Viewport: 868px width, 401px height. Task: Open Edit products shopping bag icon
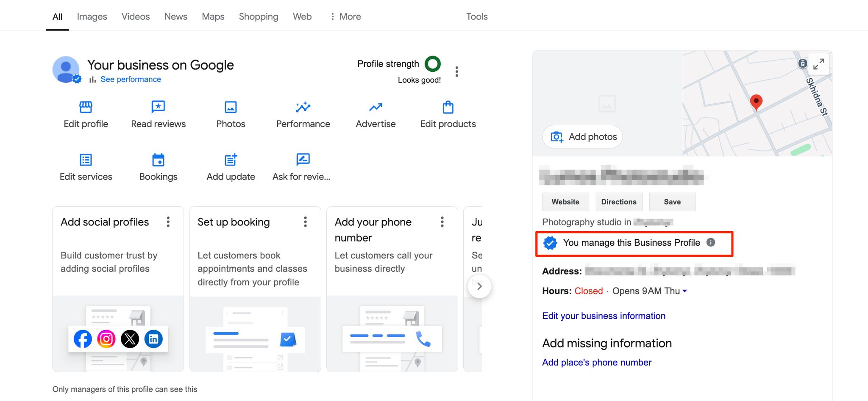coord(448,107)
